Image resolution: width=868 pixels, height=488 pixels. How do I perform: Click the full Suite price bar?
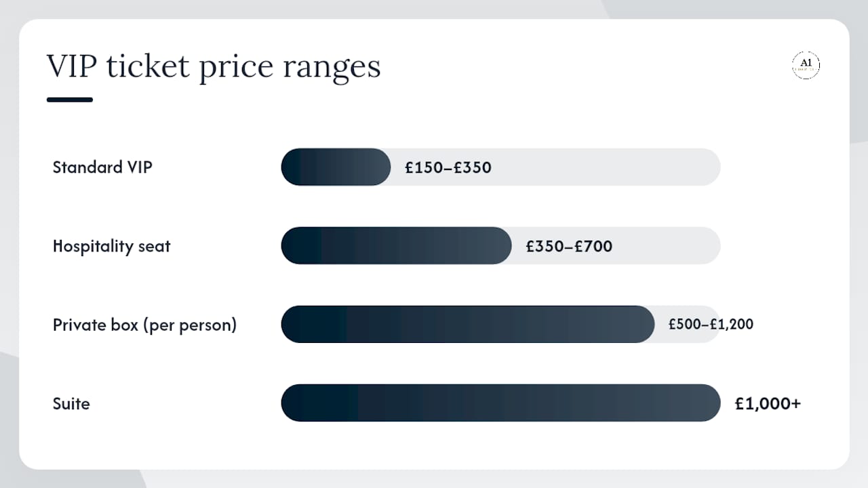[500, 403]
